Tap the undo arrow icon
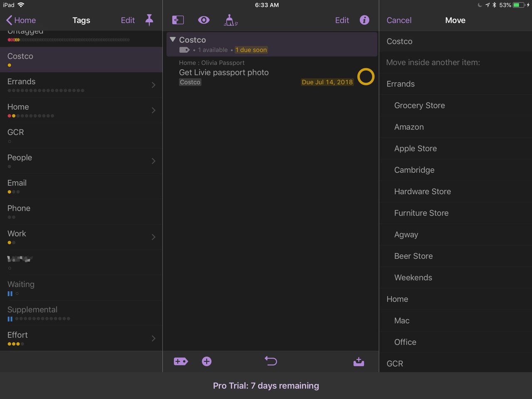532x399 pixels. (x=271, y=361)
